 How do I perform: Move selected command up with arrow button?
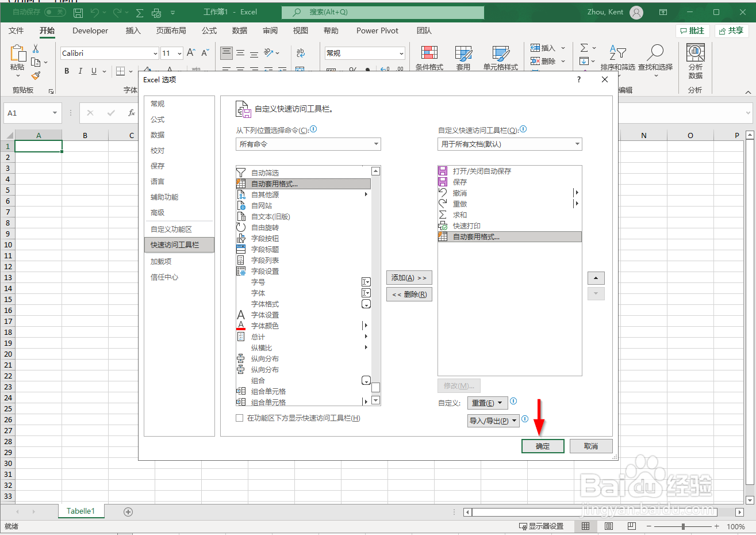tap(596, 278)
